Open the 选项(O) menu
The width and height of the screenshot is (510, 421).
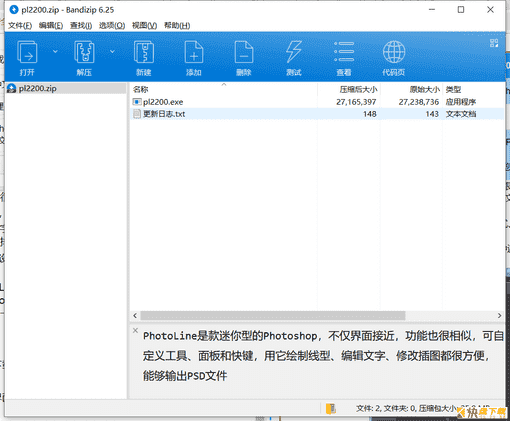(112, 26)
